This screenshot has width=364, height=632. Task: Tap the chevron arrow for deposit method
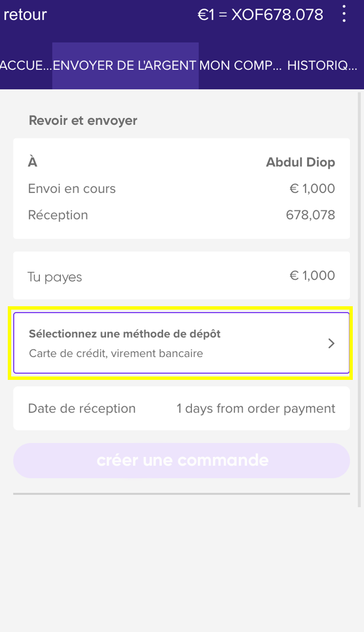click(331, 343)
